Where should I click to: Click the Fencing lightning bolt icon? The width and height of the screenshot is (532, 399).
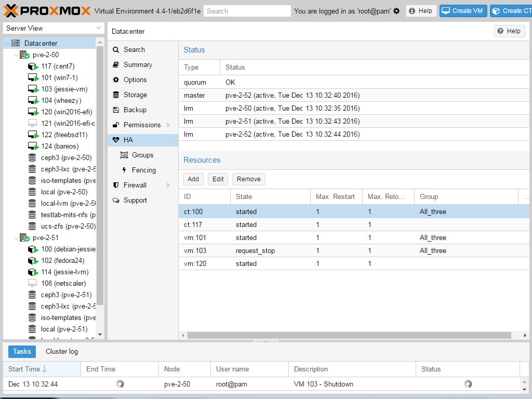(124, 170)
